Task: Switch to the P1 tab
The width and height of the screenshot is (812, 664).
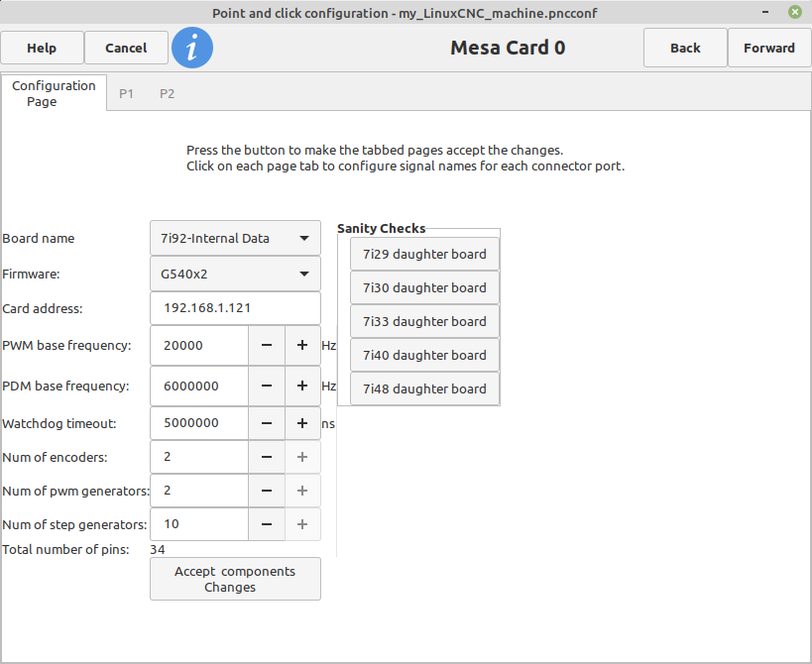Action: tap(126, 94)
